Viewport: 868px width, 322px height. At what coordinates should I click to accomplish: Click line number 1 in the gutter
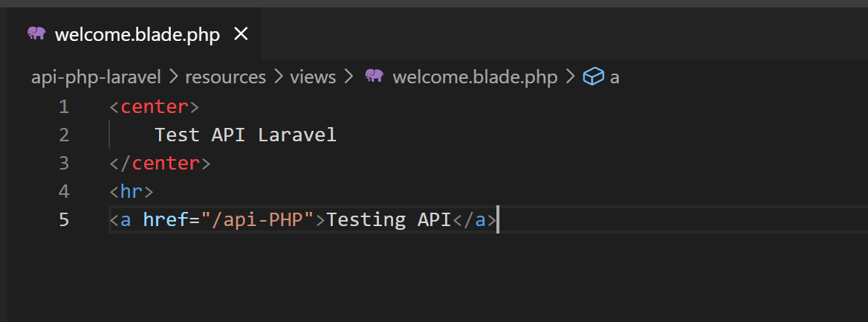tap(63, 107)
